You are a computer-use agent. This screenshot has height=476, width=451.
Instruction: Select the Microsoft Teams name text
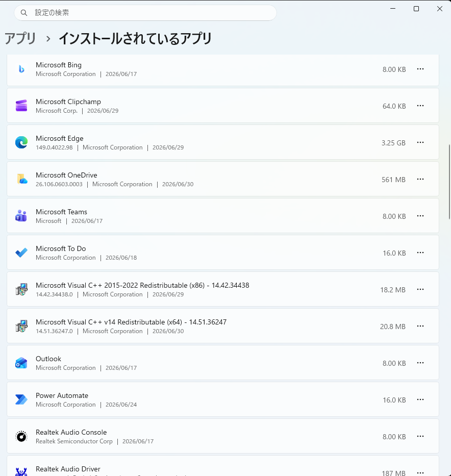pos(61,212)
